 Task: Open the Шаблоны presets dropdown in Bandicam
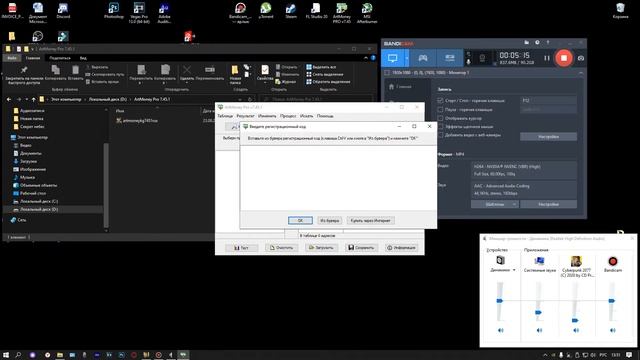click(x=495, y=204)
